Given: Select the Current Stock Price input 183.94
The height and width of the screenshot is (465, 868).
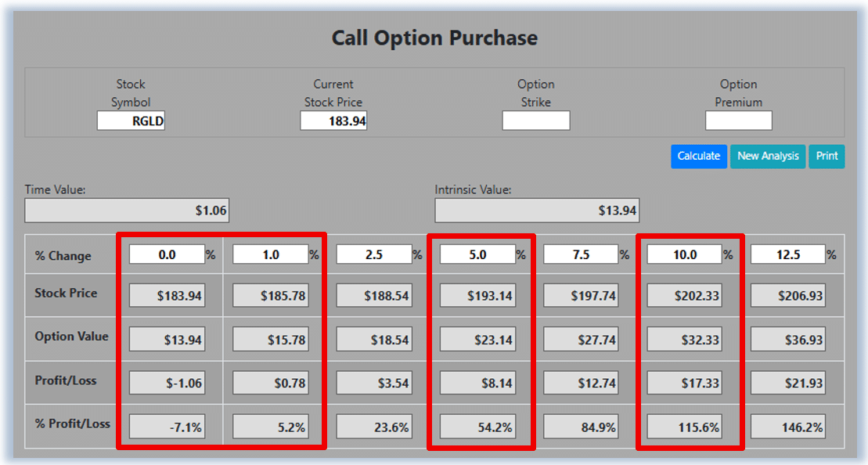Looking at the screenshot, I should [x=333, y=121].
